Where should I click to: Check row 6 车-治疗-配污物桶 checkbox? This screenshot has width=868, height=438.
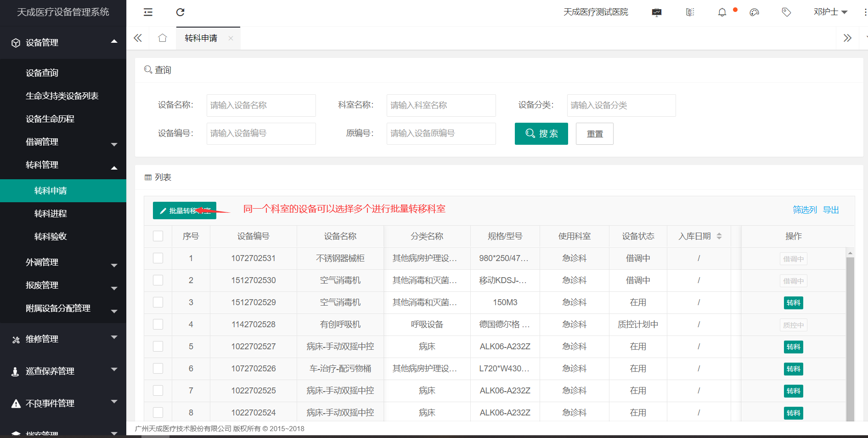158,369
